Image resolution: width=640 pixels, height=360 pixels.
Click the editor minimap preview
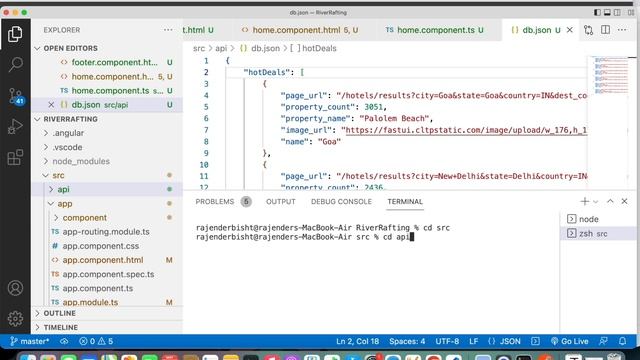point(611,76)
